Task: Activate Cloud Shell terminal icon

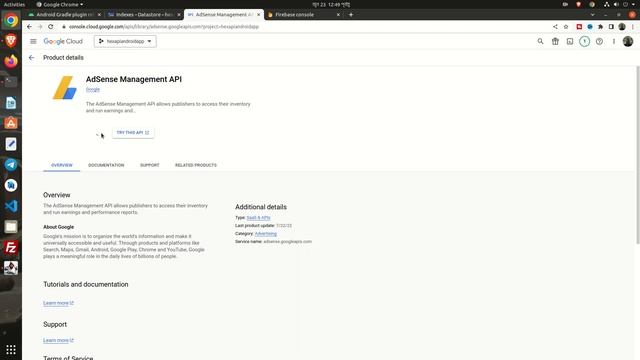Action: click(570, 41)
